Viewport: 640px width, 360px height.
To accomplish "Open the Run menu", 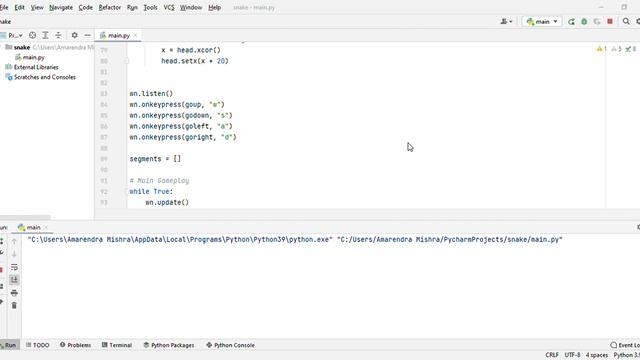I will pyautogui.click(x=132, y=7).
